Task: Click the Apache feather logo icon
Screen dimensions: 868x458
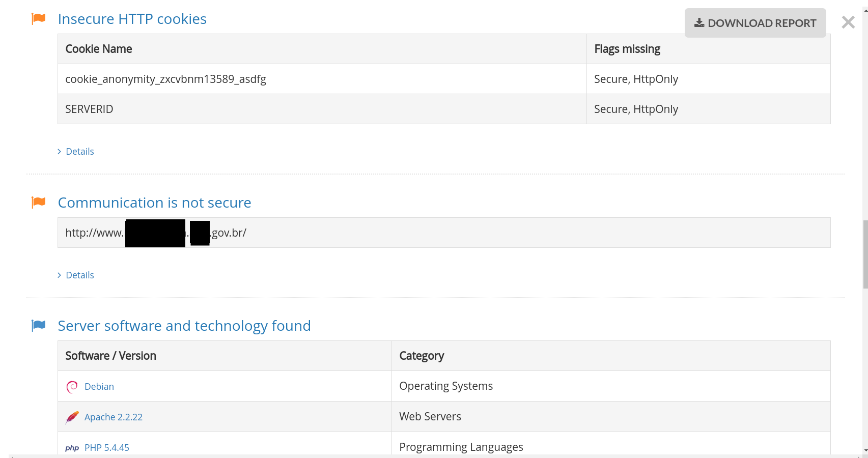Action: pyautogui.click(x=72, y=417)
